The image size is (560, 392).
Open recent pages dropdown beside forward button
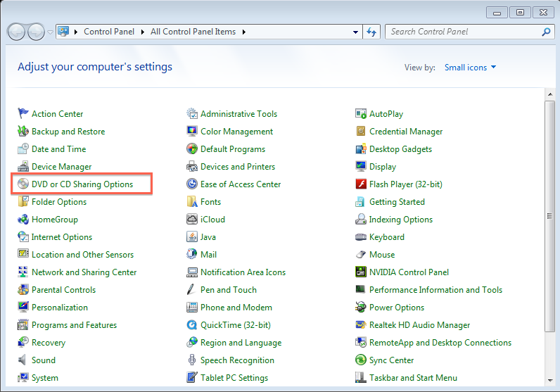pyautogui.click(x=51, y=32)
